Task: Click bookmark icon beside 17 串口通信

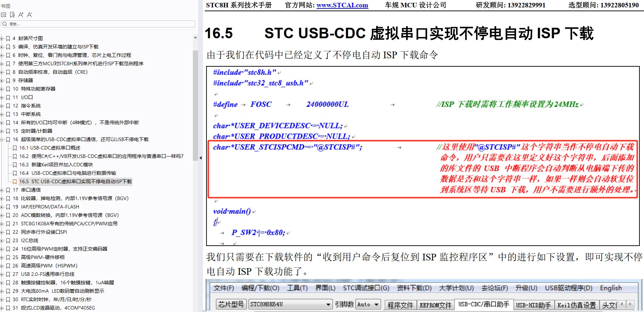Action: pos(8,190)
